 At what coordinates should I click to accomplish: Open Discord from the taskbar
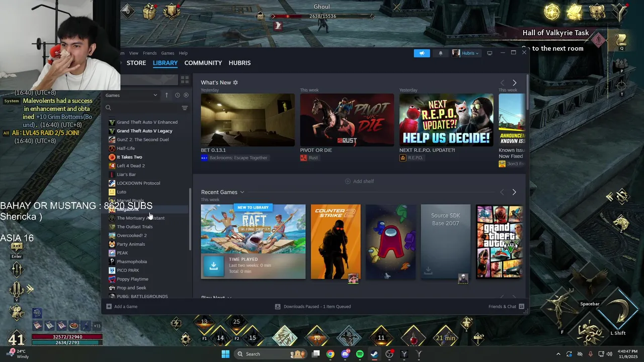tap(345, 354)
